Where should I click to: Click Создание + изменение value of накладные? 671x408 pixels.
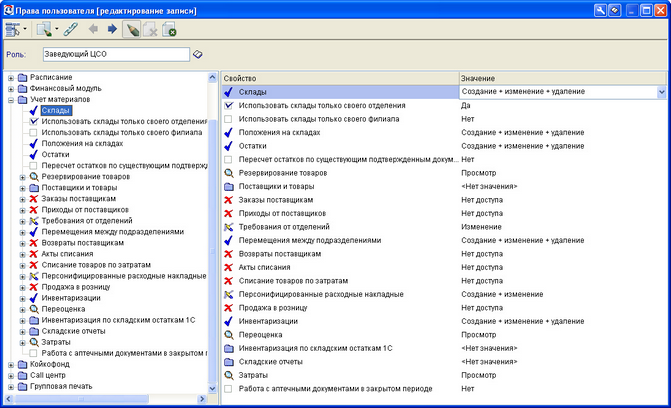click(502, 295)
